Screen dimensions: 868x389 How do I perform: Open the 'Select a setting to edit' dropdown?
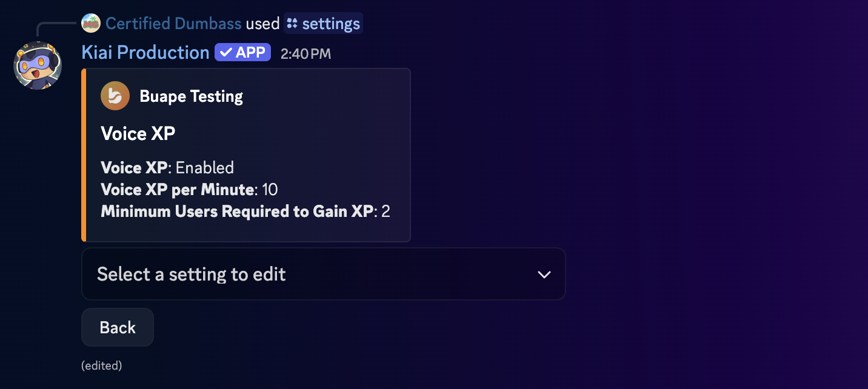[323, 274]
